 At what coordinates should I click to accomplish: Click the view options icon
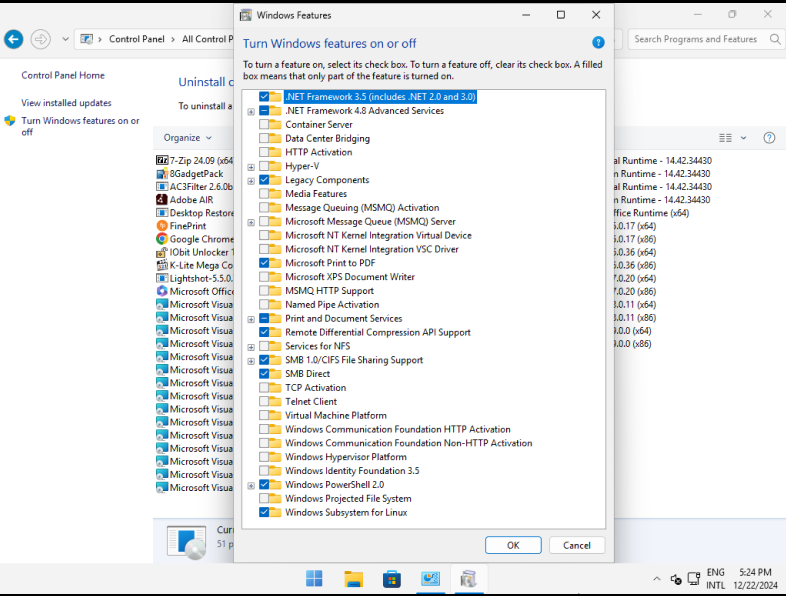pos(725,138)
